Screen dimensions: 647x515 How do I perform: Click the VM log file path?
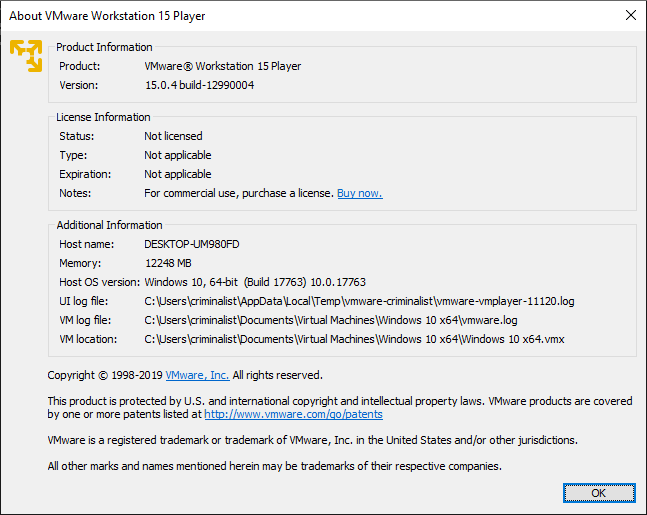pos(331,320)
